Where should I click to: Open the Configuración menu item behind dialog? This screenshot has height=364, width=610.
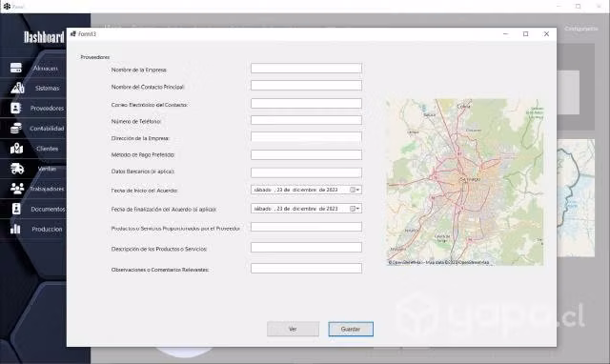[581, 29]
